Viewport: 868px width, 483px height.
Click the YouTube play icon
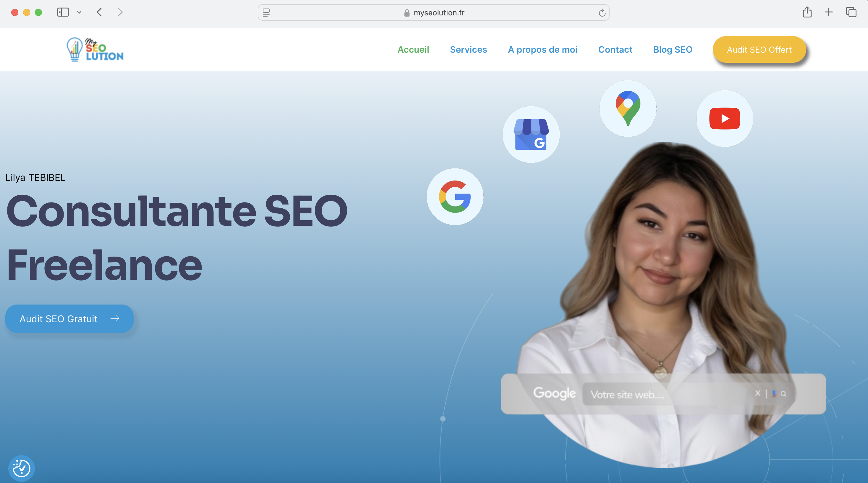(x=724, y=118)
